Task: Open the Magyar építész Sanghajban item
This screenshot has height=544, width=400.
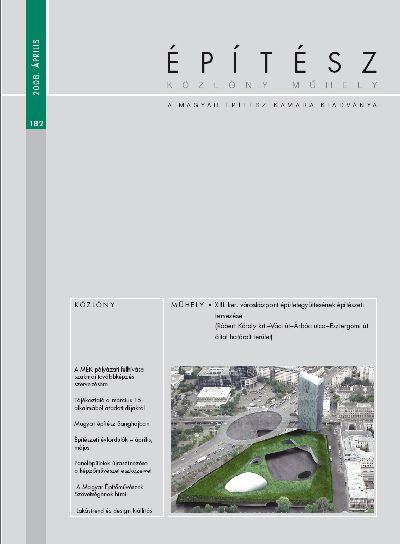Action: click(x=111, y=424)
